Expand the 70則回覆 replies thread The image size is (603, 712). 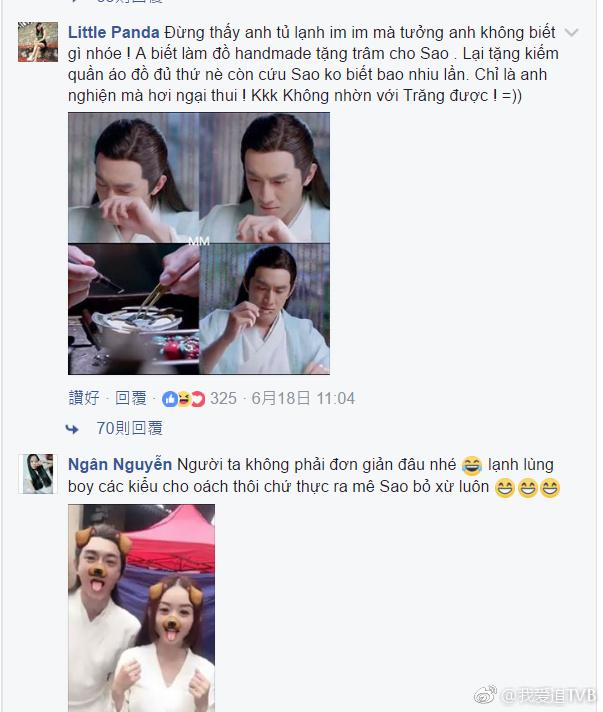click(x=129, y=428)
